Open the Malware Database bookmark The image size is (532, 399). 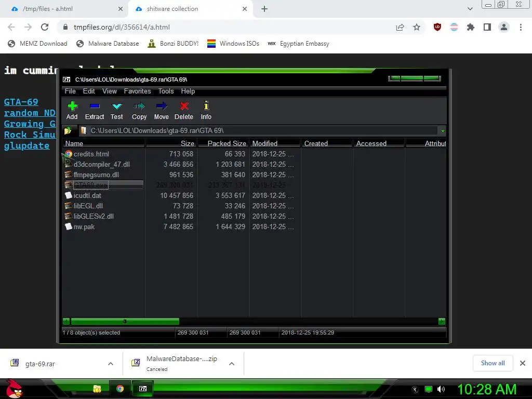(x=108, y=44)
